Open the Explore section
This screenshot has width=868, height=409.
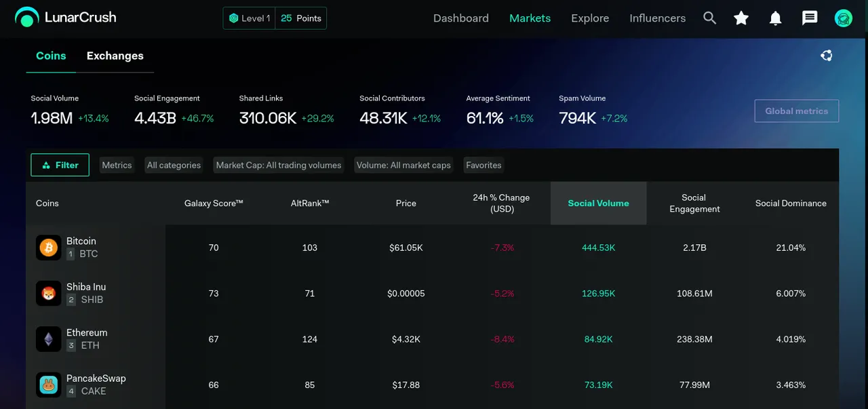pos(590,18)
